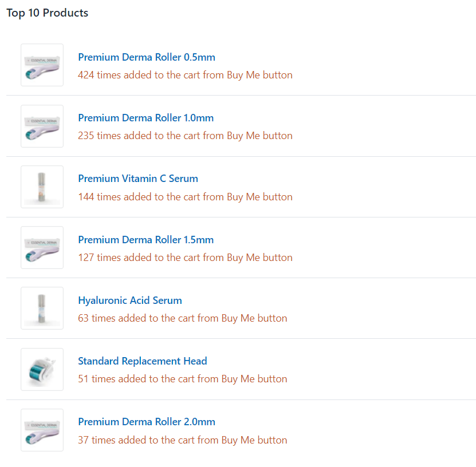476x467 pixels.
Task: Open the Premium Derma Roller 1.5mm link
Action: [x=145, y=240]
